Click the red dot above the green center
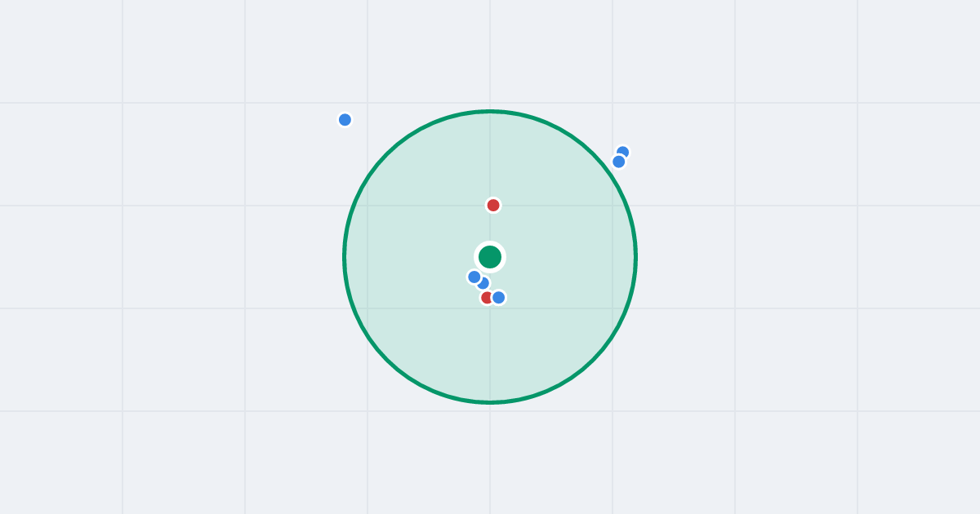The height and width of the screenshot is (514, 980). pos(493,205)
